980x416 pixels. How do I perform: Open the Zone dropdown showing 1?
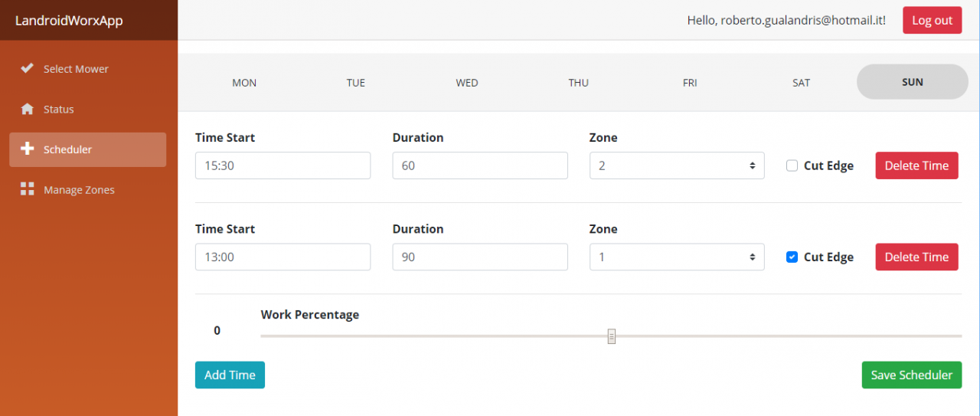tap(677, 257)
